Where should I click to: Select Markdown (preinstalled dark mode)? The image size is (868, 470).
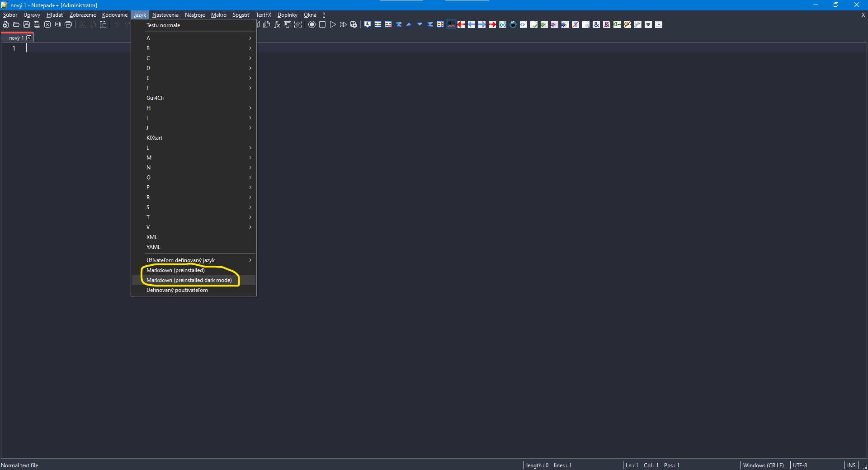click(189, 280)
